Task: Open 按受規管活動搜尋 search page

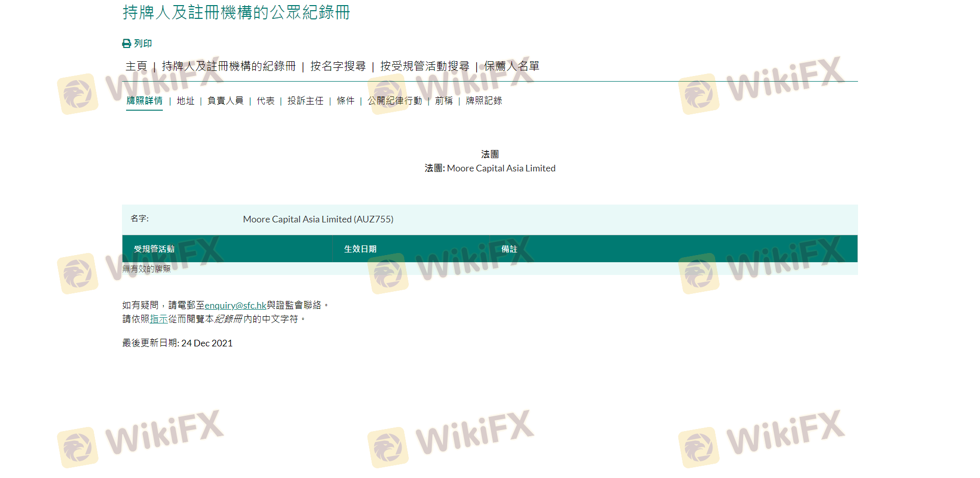Action: coord(425,66)
